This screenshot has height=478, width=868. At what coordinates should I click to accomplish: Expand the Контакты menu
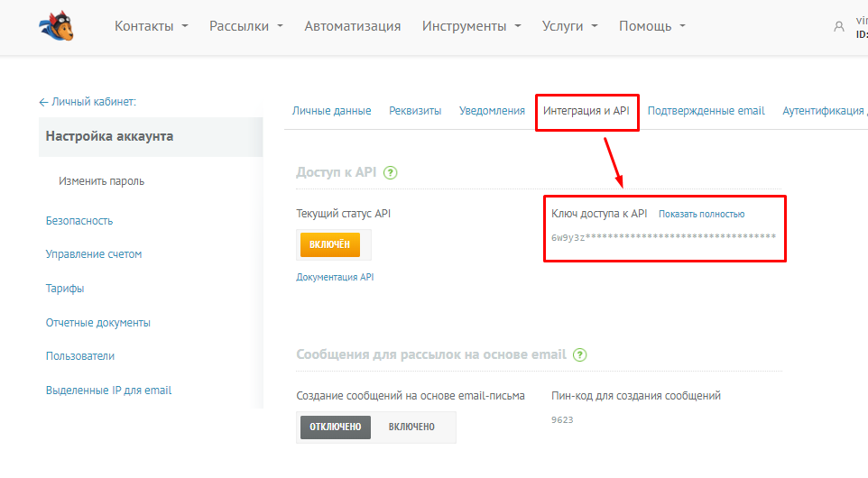(x=151, y=26)
